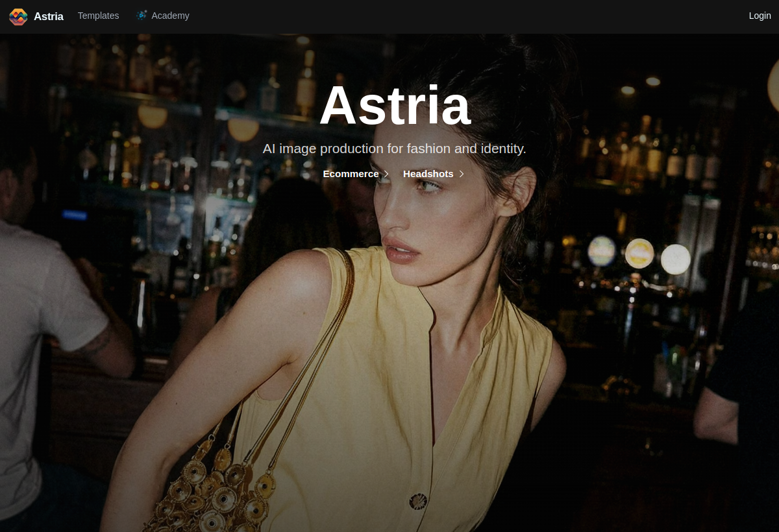Click the chevron next to Headshots
Image resolution: width=779 pixels, height=532 pixels.
462,174
